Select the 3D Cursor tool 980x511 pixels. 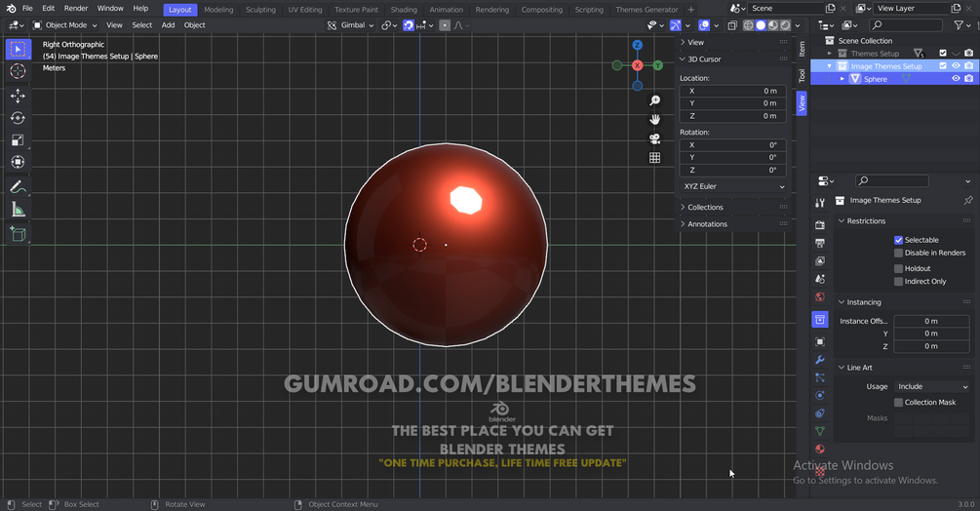(x=18, y=71)
